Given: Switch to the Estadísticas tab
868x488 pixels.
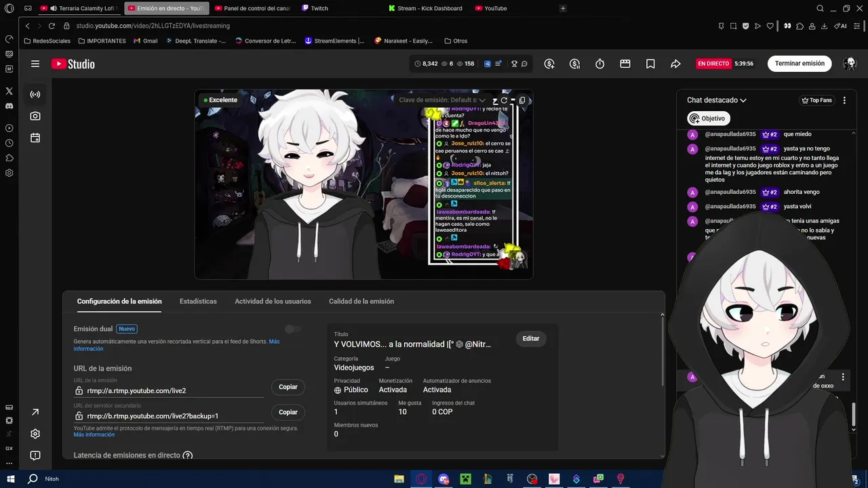Looking at the screenshot, I should click(x=198, y=302).
